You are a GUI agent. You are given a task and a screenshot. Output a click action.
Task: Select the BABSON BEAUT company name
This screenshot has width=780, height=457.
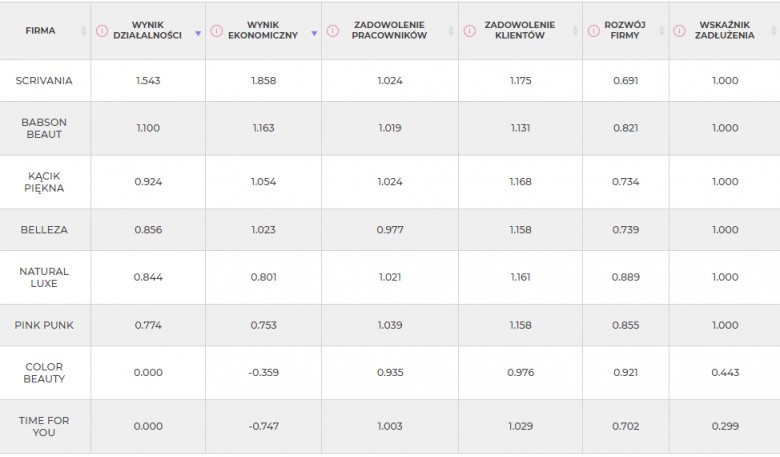(44, 128)
